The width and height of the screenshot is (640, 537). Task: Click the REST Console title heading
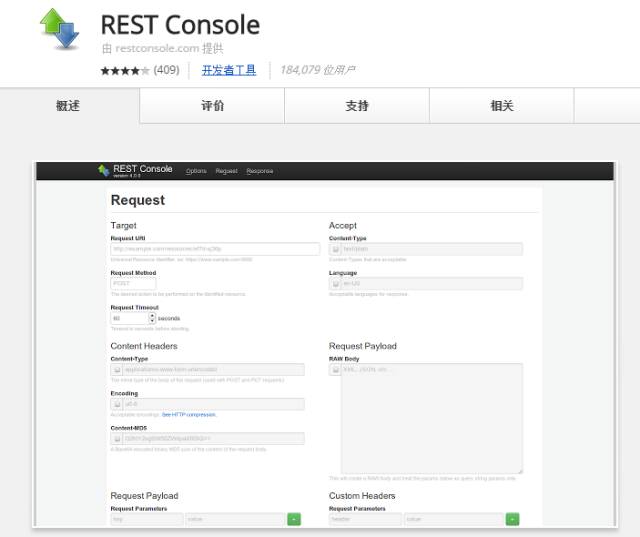click(x=180, y=25)
